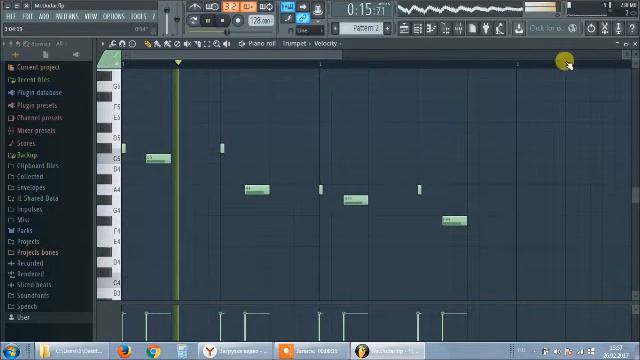Viewport: 640px width, 360px height.
Task: Open the global snap Line dropdown
Action: pos(310,31)
